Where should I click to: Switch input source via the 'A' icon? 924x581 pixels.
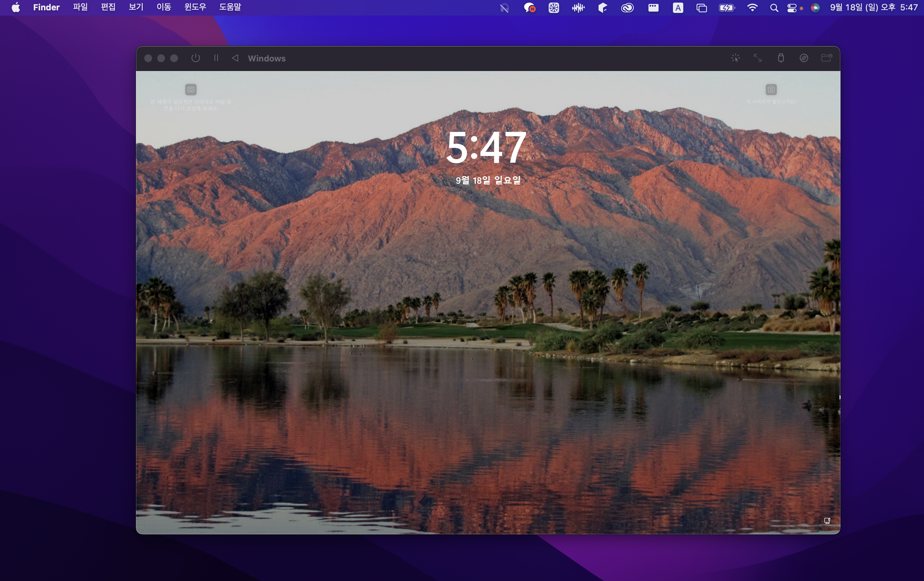pos(678,8)
